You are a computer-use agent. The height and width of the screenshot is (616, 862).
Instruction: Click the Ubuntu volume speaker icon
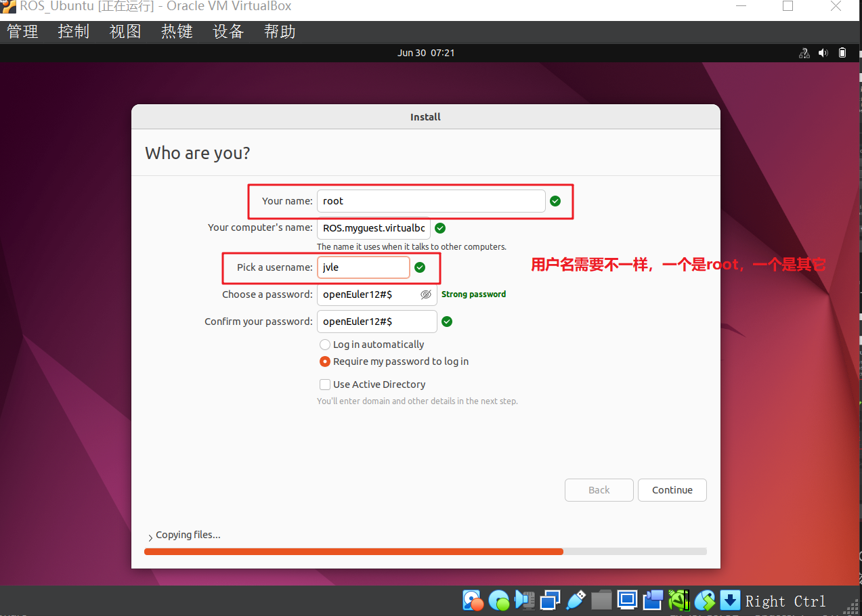(x=823, y=53)
